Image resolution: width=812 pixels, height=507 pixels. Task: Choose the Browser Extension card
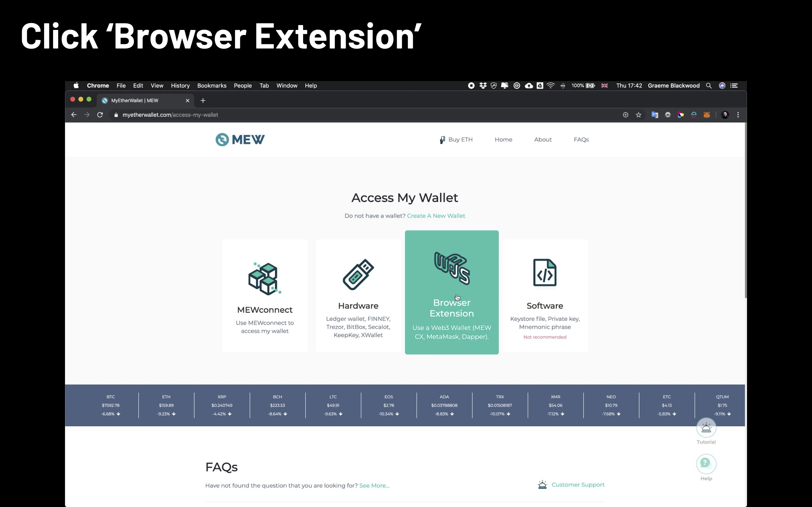coord(451,292)
